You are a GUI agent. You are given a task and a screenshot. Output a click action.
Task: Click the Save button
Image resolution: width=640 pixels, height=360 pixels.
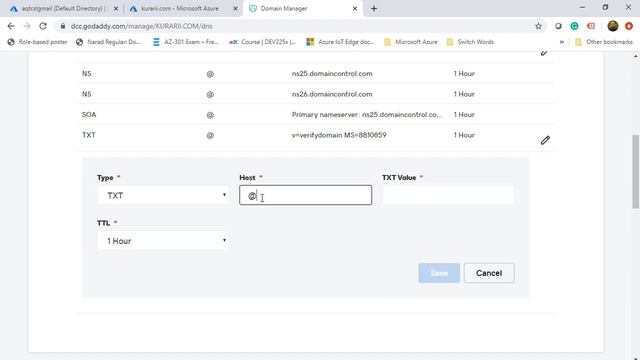click(439, 273)
